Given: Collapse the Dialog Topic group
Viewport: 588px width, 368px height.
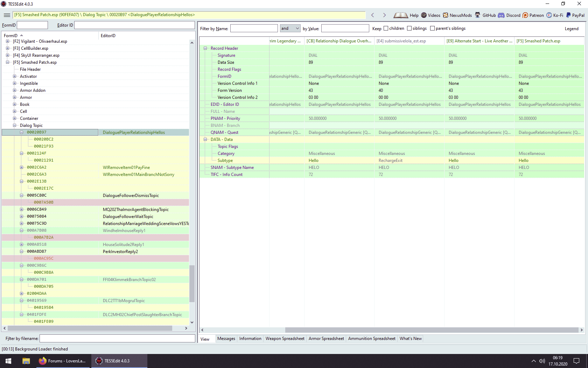Looking at the screenshot, I should click(x=14, y=125).
